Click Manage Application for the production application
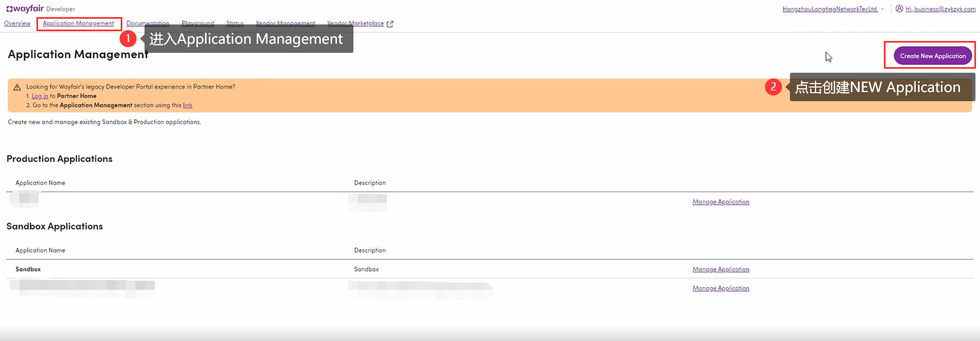 [720, 202]
